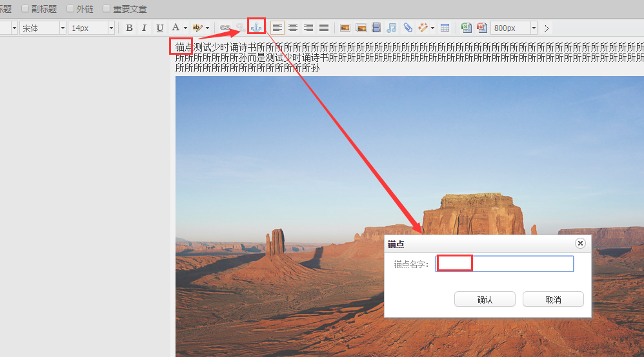Check the 副标题 checkbox
This screenshot has height=357, width=644.
pyautogui.click(x=26, y=9)
